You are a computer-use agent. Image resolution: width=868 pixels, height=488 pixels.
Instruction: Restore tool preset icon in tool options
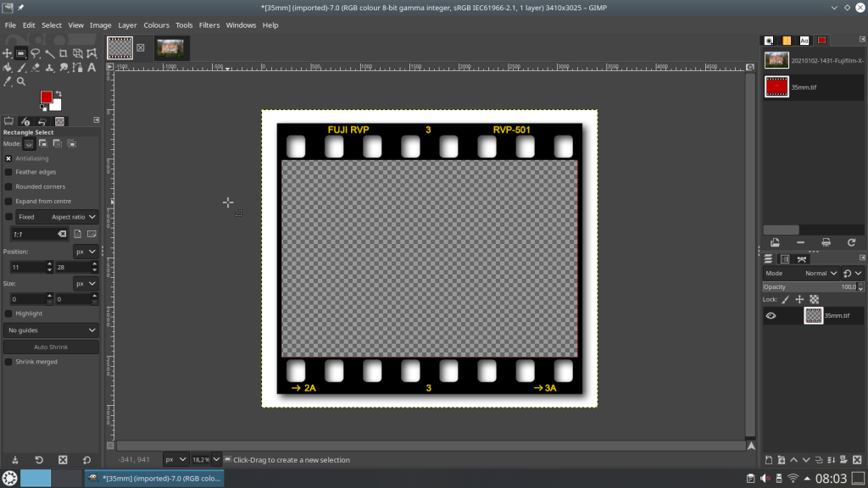[39, 460]
